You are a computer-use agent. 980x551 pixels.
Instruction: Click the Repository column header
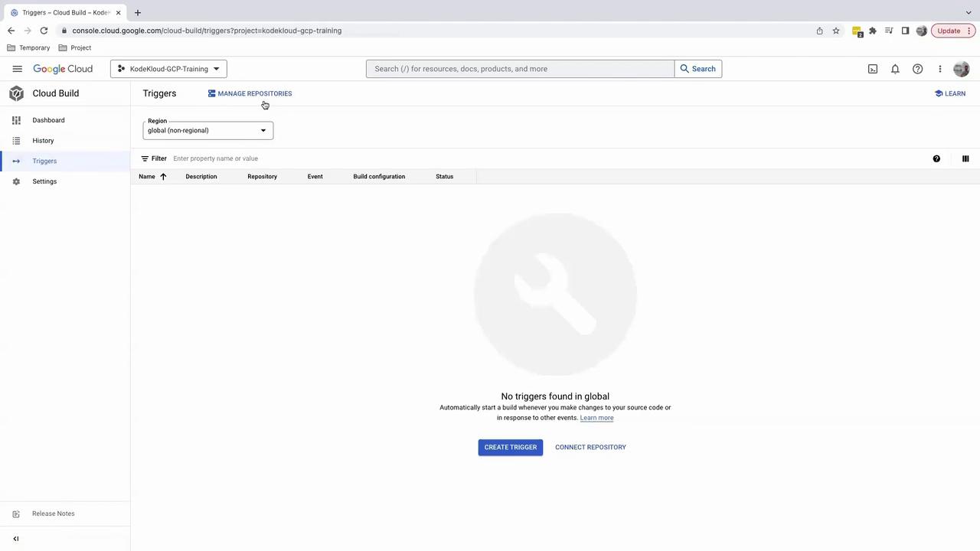point(262,177)
